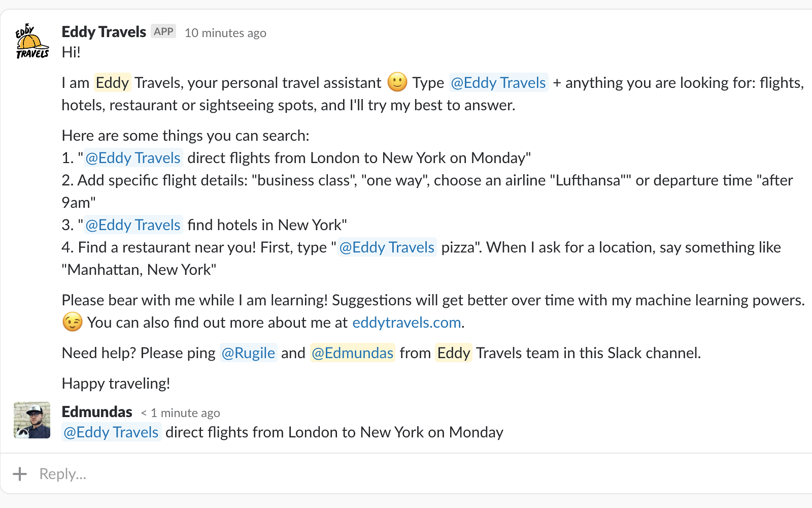Click the @Rugile mention
Image resolution: width=812 pixels, height=508 pixels.
[248, 353]
